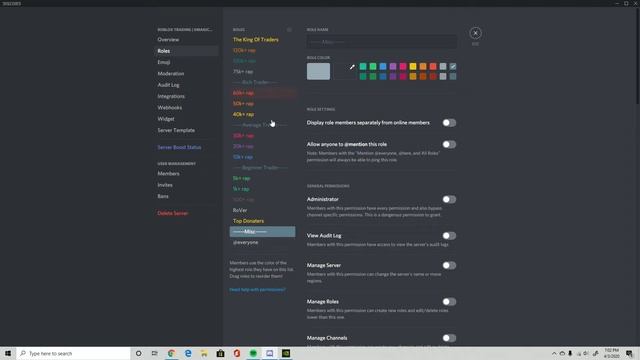
Task: Enable the View Audit Log permission
Action: pyautogui.click(x=449, y=236)
